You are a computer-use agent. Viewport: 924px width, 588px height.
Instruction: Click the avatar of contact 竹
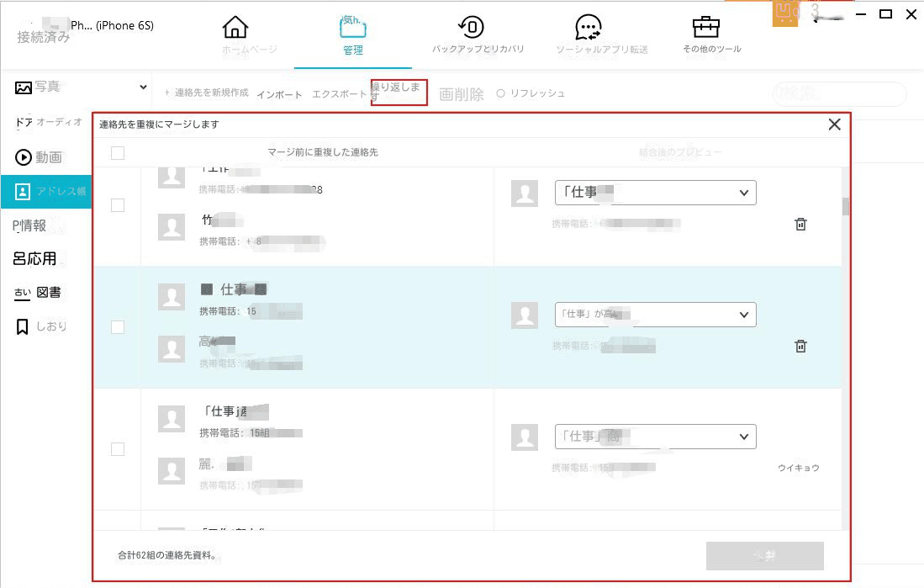click(x=172, y=227)
